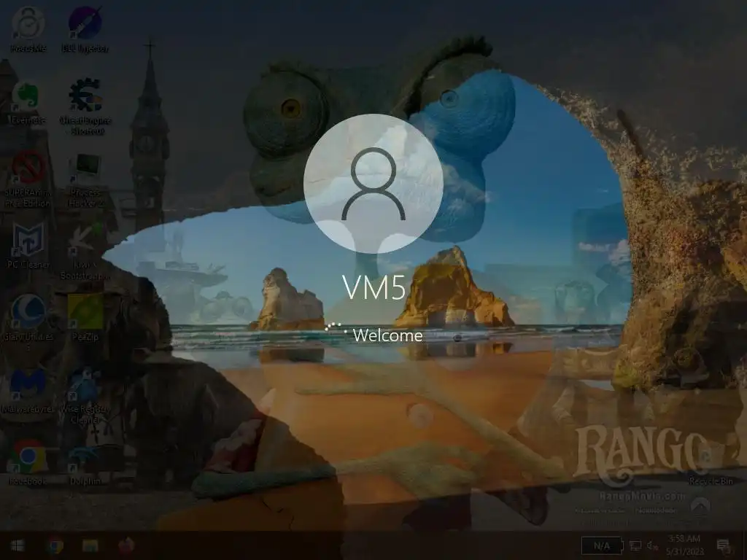Open the Windows Start button
The height and width of the screenshot is (560, 747).
pos(18,545)
